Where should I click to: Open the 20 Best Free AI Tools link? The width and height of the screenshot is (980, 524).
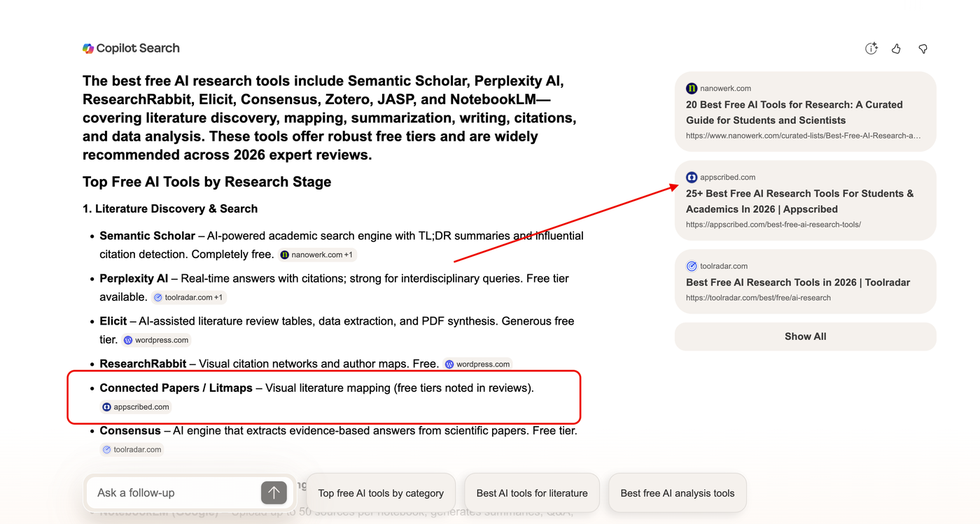794,113
